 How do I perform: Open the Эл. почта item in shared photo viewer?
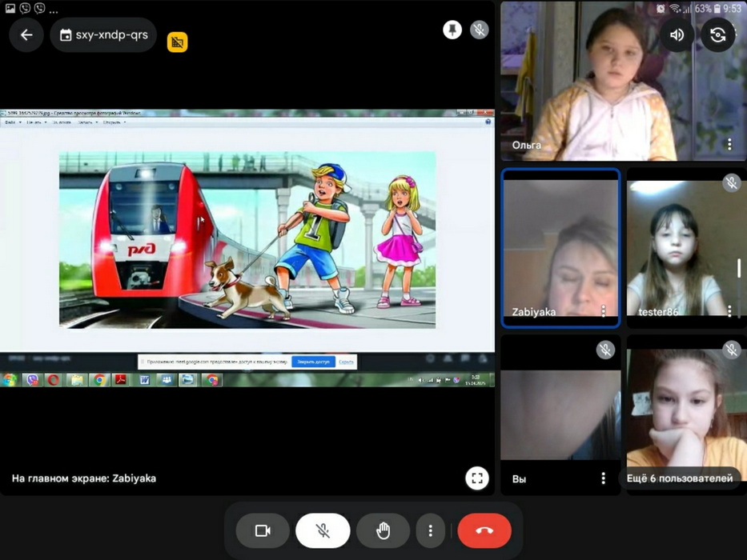pyautogui.click(x=62, y=122)
